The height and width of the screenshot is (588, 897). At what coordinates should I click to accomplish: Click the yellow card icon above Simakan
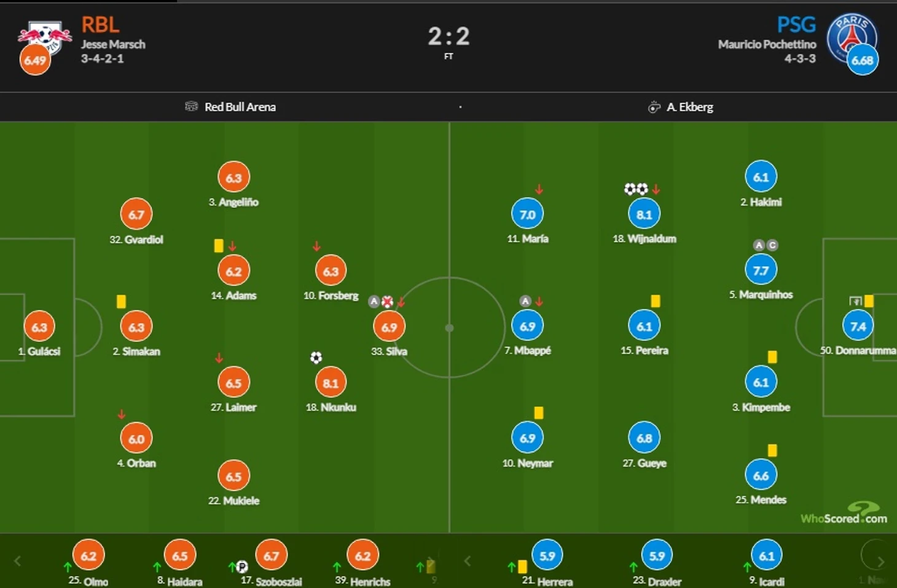(121, 302)
